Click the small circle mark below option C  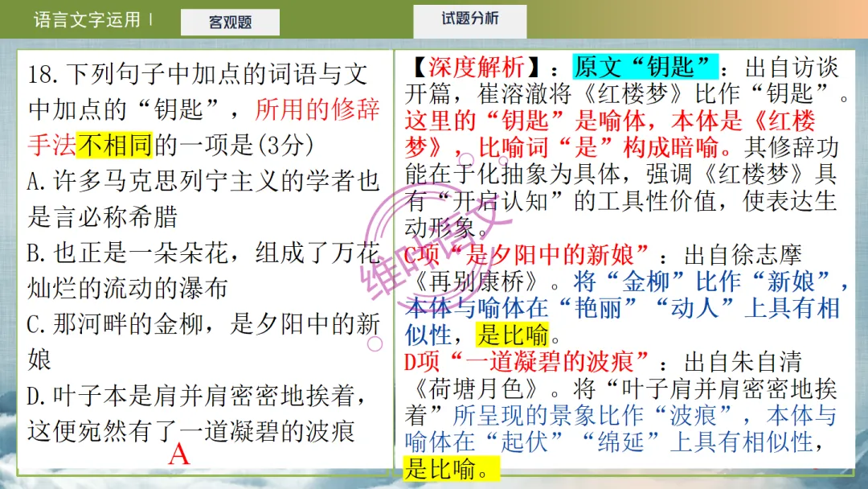[x=375, y=344]
